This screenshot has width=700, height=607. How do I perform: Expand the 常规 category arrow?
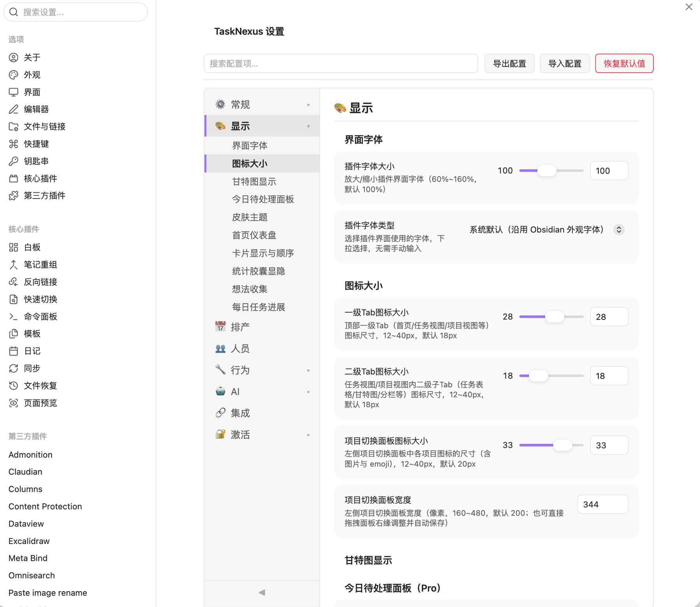pos(308,105)
